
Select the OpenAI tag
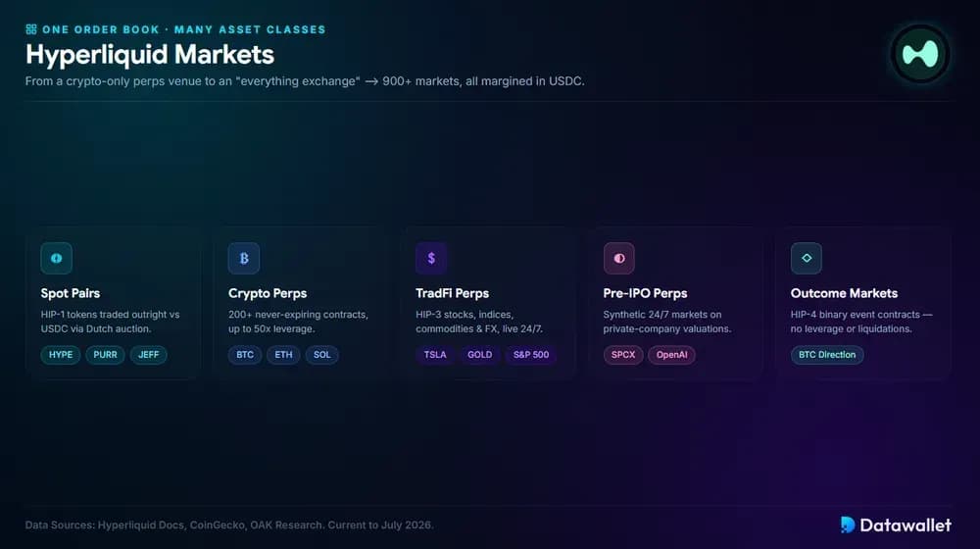672,355
